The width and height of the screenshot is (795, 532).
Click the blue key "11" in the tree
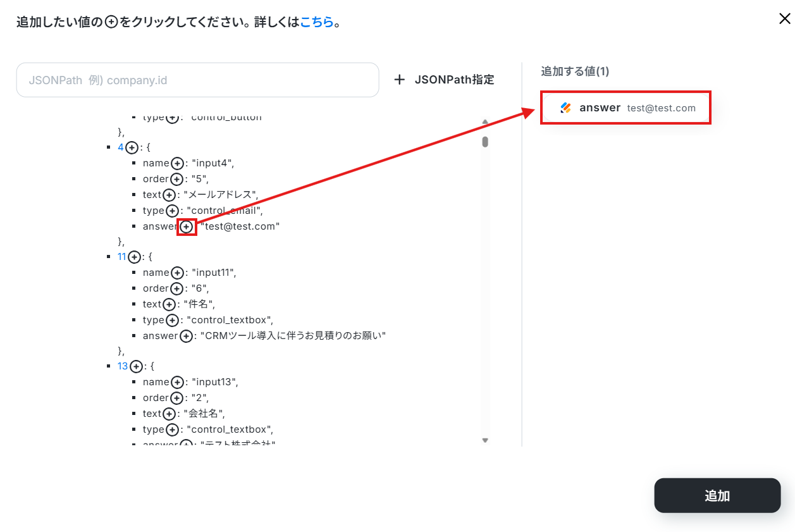point(123,257)
